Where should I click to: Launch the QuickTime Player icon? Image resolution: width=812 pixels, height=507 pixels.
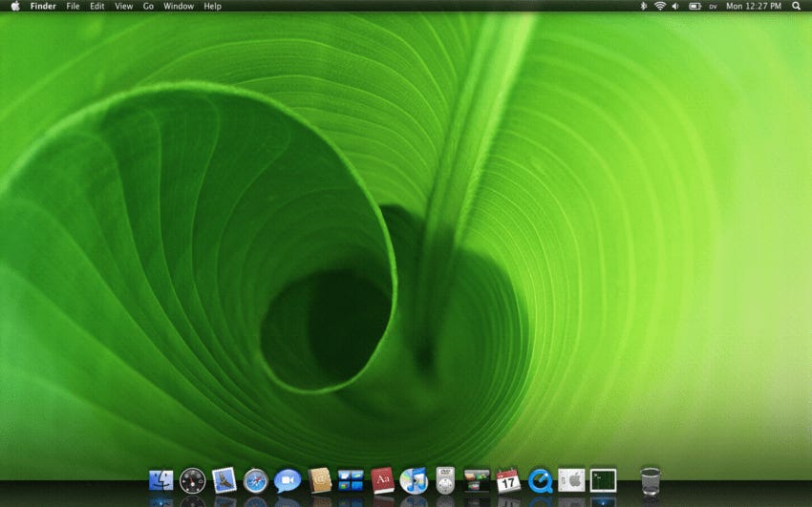coord(540,480)
